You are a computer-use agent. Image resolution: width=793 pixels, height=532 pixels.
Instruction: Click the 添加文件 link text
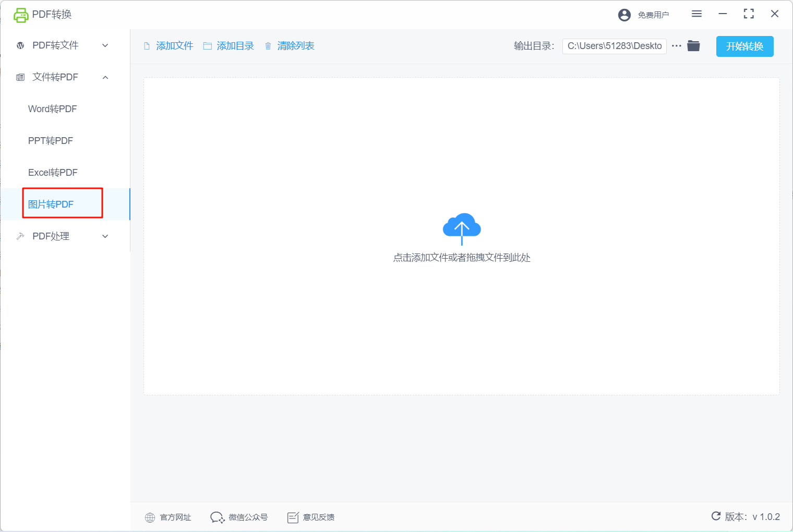pyautogui.click(x=175, y=46)
